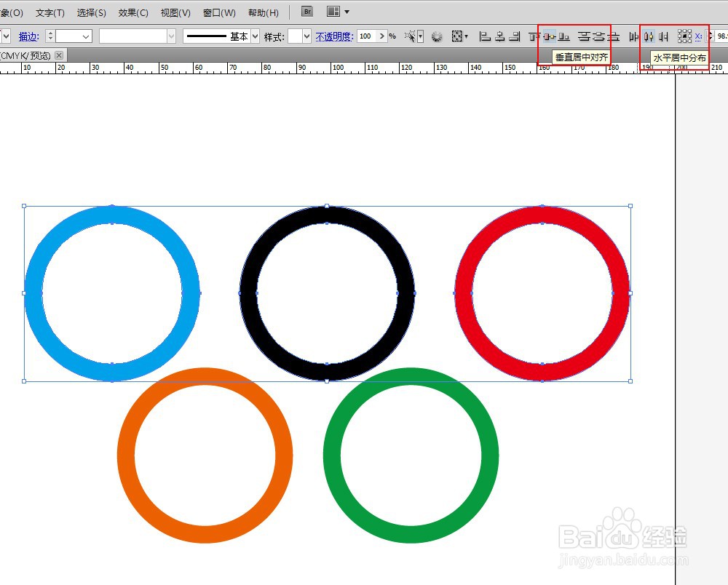Image resolution: width=728 pixels, height=585 pixels.
Task: Click the Vertical Distribute Bottom icon
Action: tap(614, 36)
